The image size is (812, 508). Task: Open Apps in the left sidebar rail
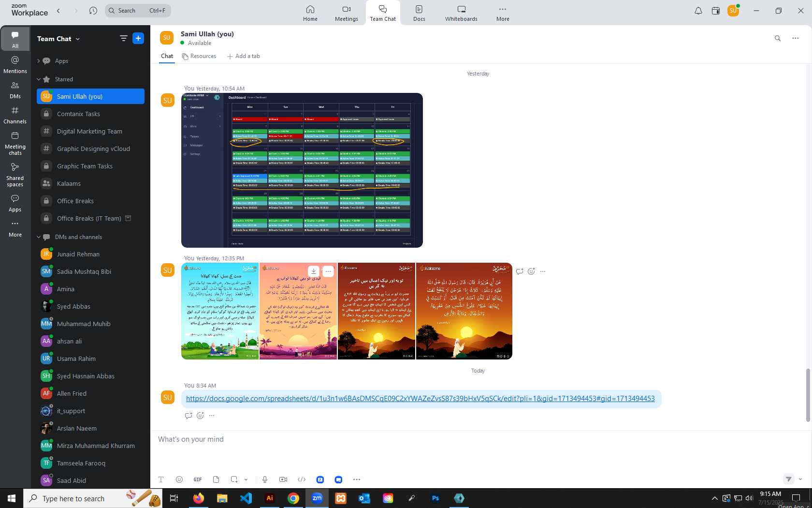(15, 203)
